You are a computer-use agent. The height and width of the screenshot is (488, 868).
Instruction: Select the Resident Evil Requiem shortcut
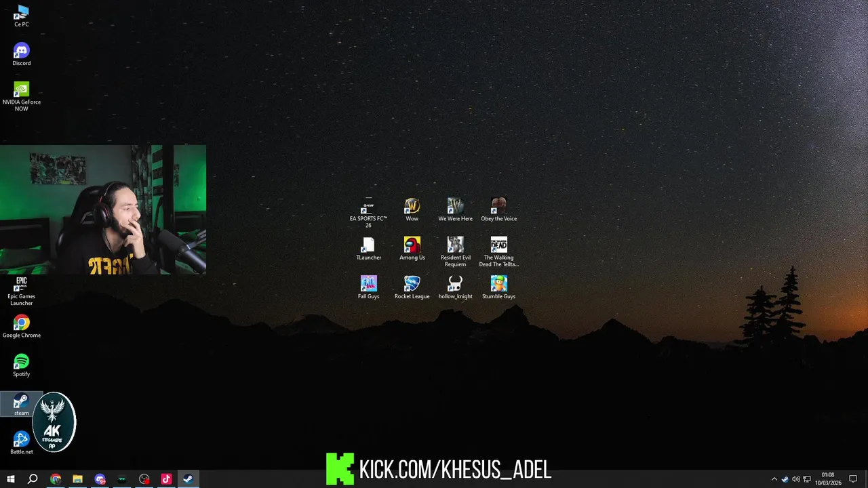tap(455, 252)
